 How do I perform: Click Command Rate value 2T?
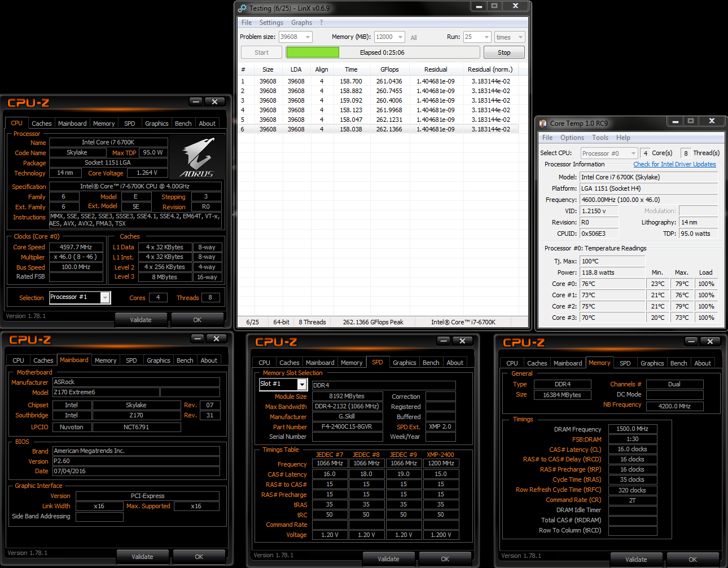tap(633, 500)
